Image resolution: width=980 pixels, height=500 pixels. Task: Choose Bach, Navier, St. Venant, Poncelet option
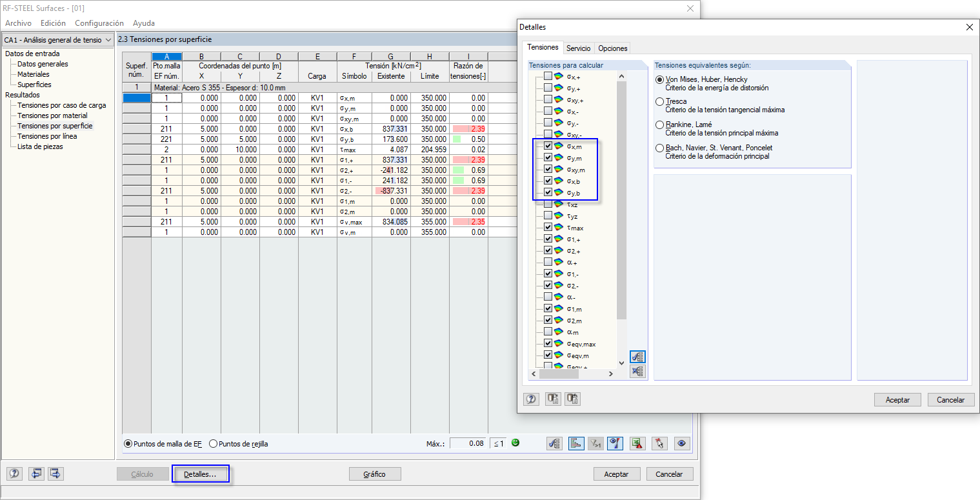click(659, 148)
